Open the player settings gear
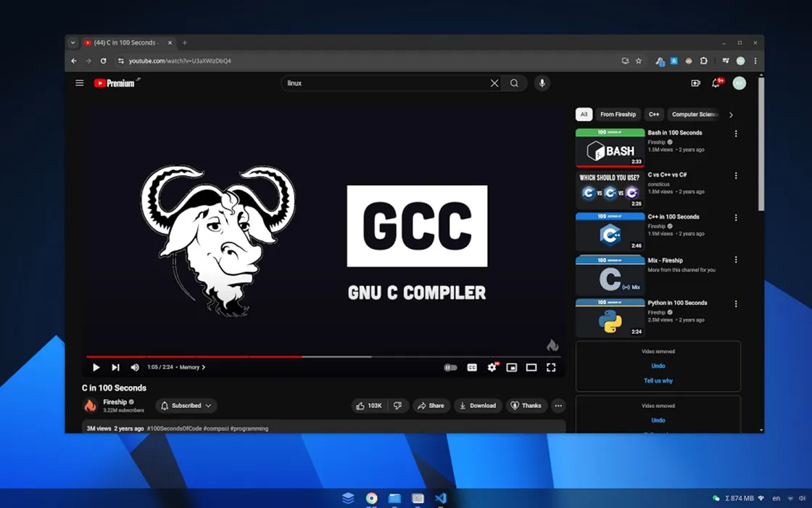 point(492,367)
